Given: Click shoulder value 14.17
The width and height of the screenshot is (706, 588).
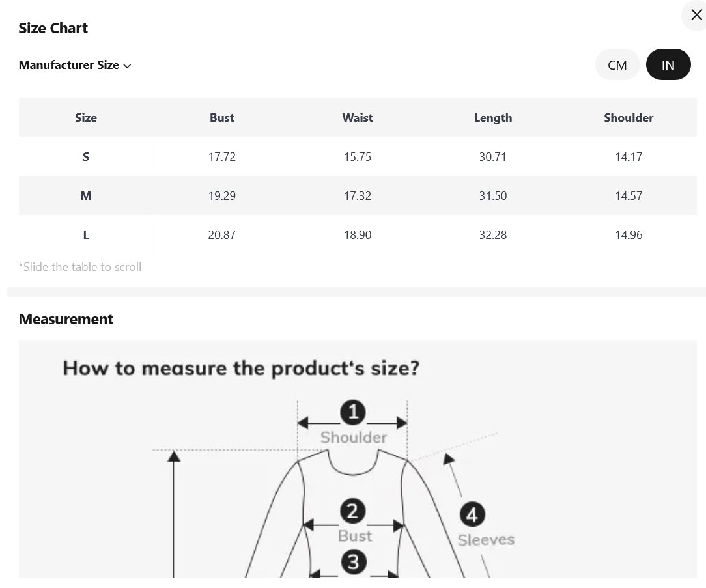Looking at the screenshot, I should [x=628, y=157].
